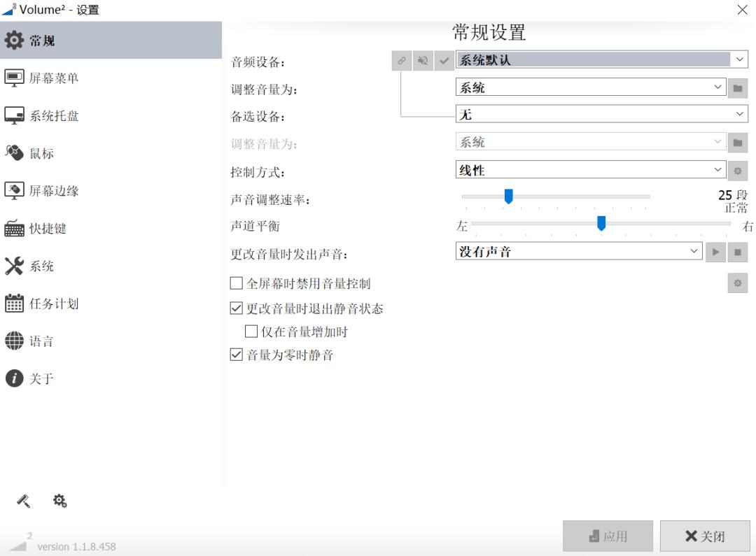The image size is (756, 556).
Task: Click the chain link icon near the audio device row
Action: [x=402, y=61]
